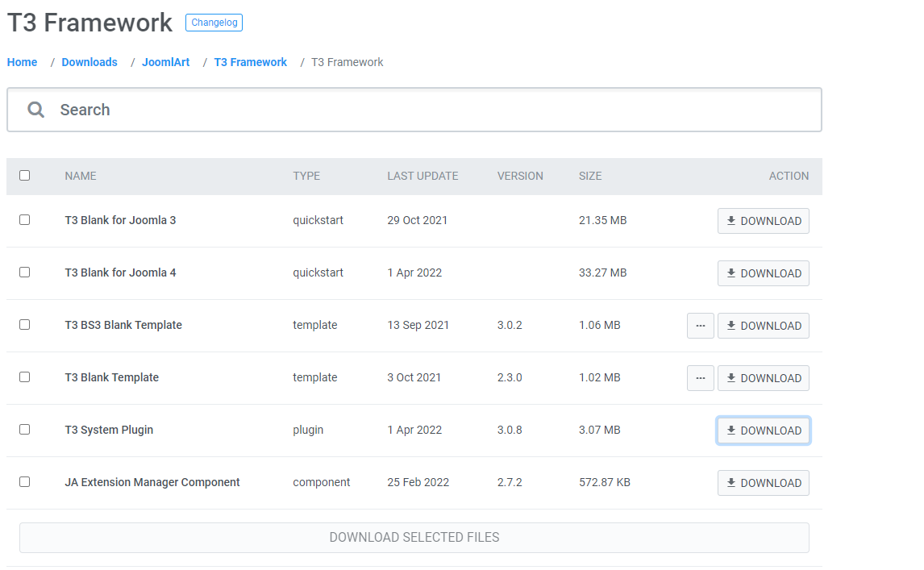
Task: Sort the table by Name column
Action: click(81, 176)
